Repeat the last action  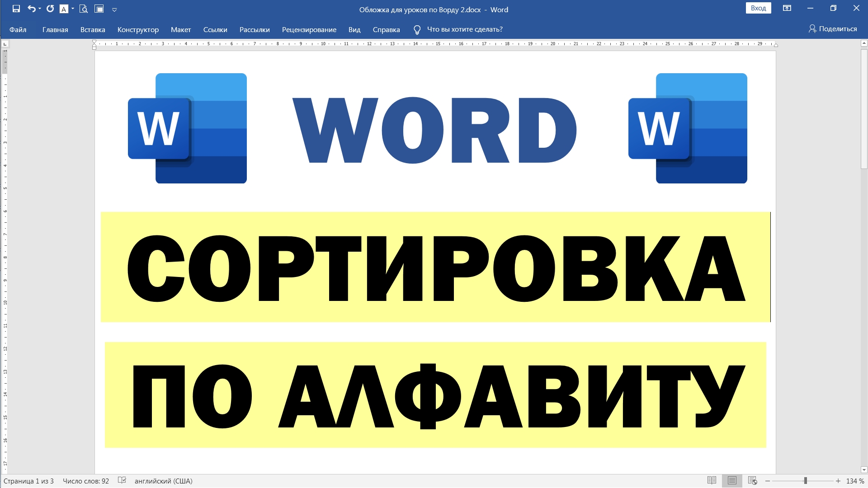pos(50,9)
